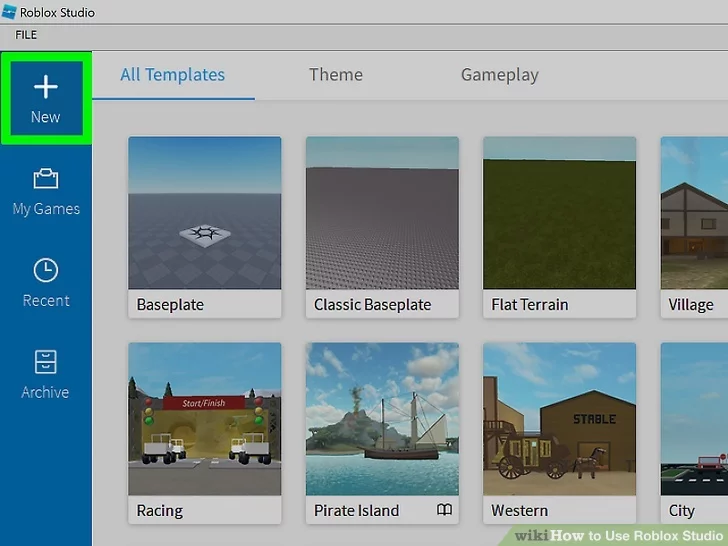Open the Recent clock icon
Screen dimensions: 728x546
pyautogui.click(x=46, y=270)
